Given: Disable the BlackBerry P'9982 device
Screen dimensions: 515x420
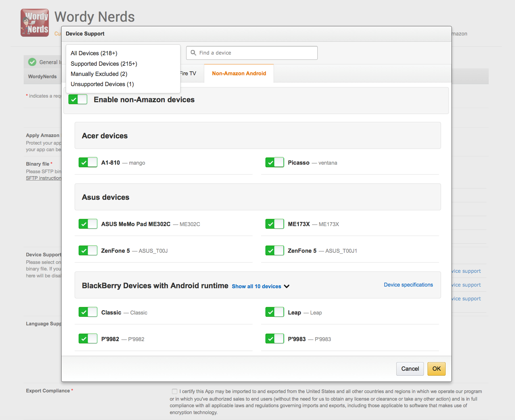Looking at the screenshot, I should point(88,339).
